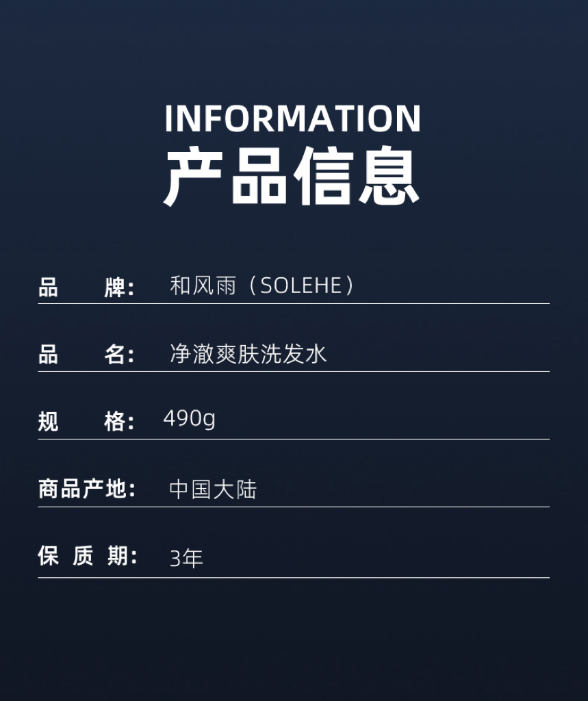
Task: Click the 中国大陆 origin value
Action: coord(214,489)
